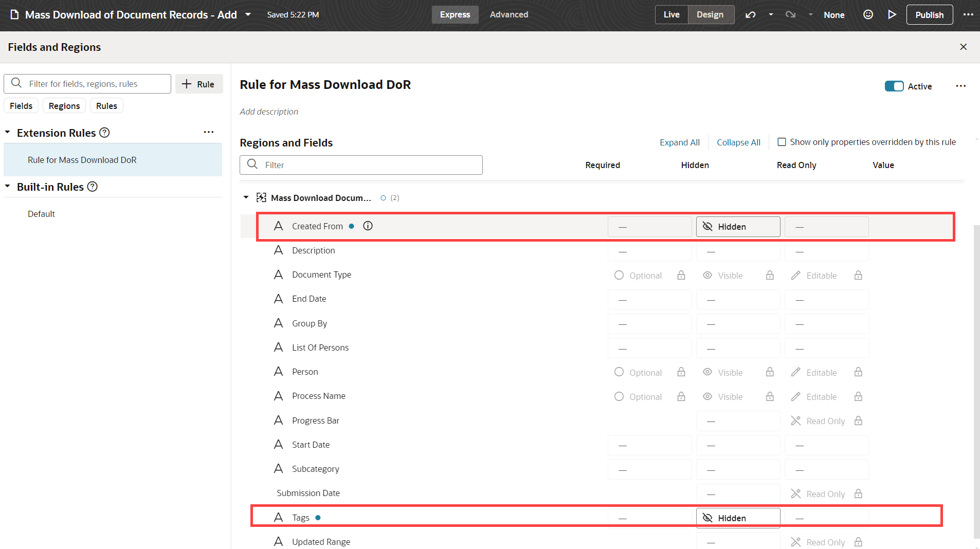This screenshot has width=980, height=549.
Task: Select Rule for Mass Download DoR
Action: [x=113, y=160]
